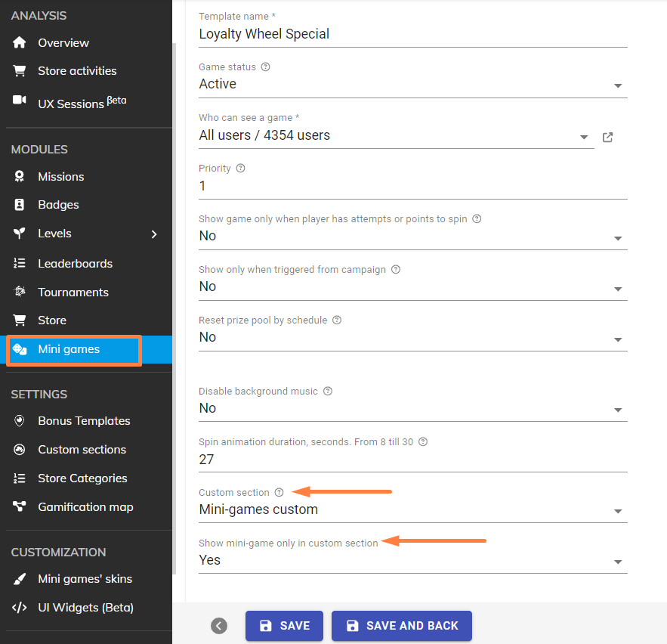Click help icon next to Game status

(265, 67)
